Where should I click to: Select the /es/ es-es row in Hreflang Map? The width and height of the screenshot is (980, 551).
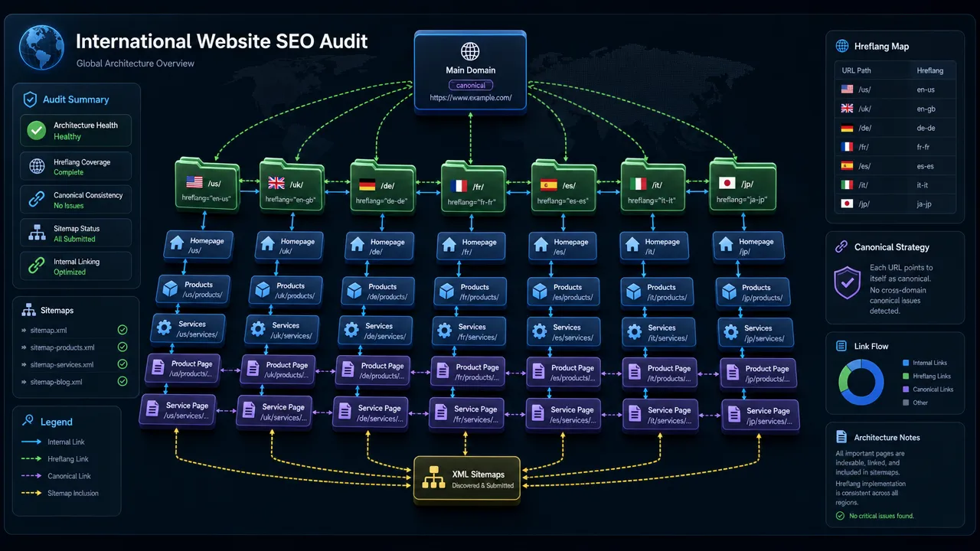tap(894, 166)
